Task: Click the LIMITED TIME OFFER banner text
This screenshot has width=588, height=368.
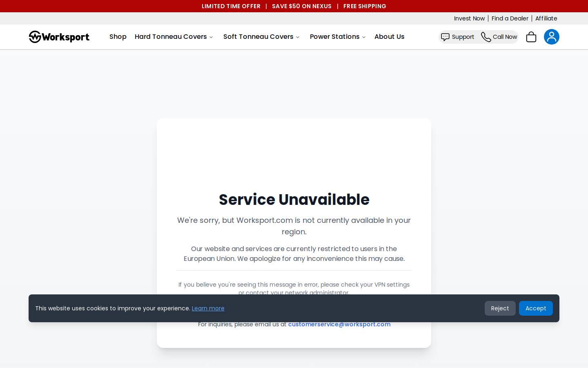Action: tap(231, 6)
